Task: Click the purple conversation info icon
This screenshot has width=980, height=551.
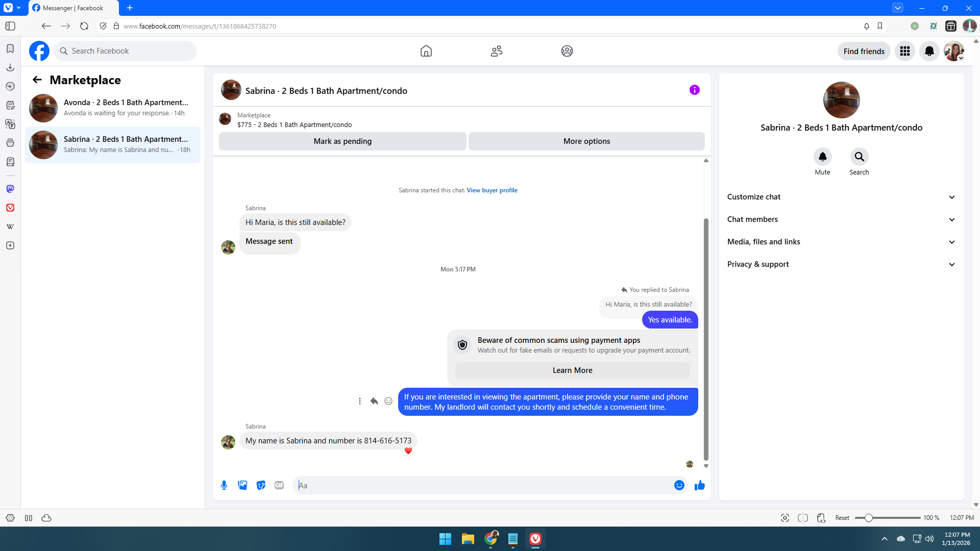Action: coord(694,90)
